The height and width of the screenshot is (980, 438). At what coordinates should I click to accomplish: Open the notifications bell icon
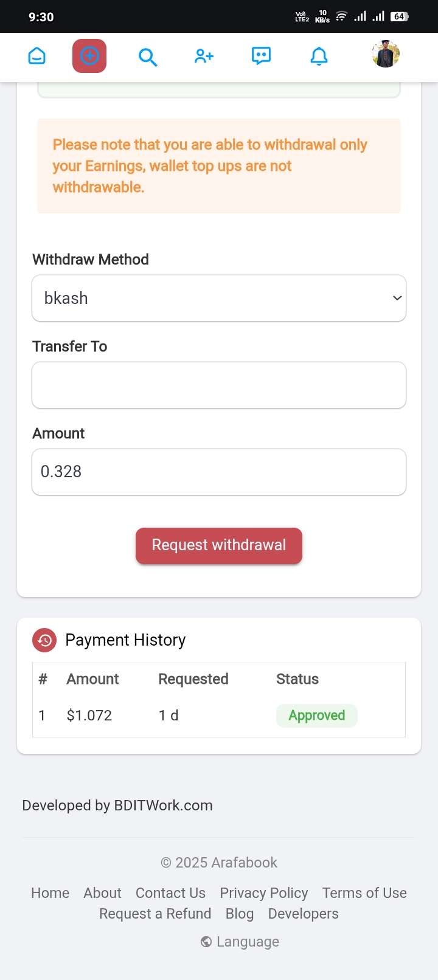pyautogui.click(x=319, y=56)
